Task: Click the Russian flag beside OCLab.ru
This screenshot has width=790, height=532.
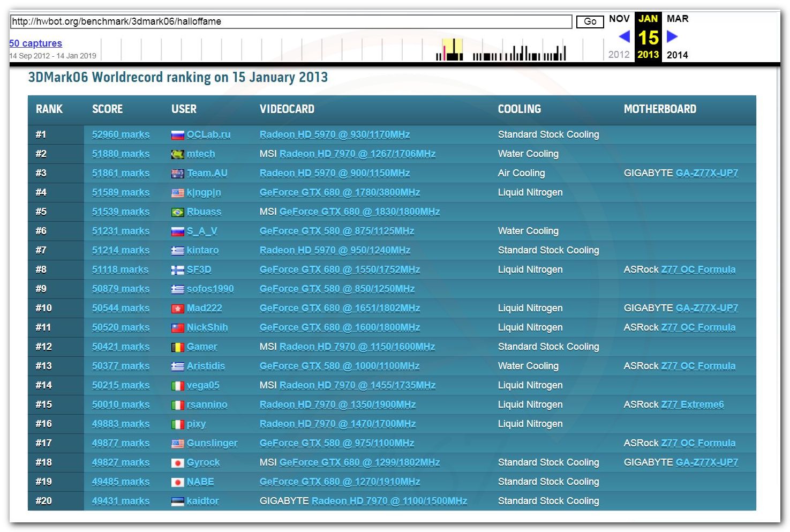Action: [177, 135]
